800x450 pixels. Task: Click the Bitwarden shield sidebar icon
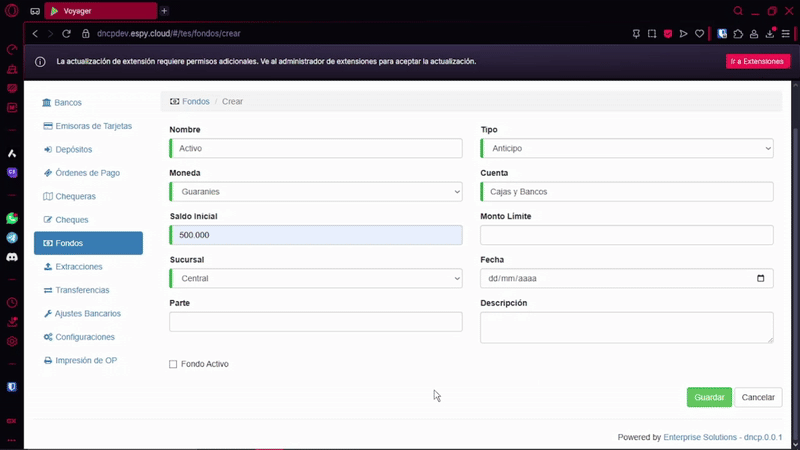pos(12,386)
